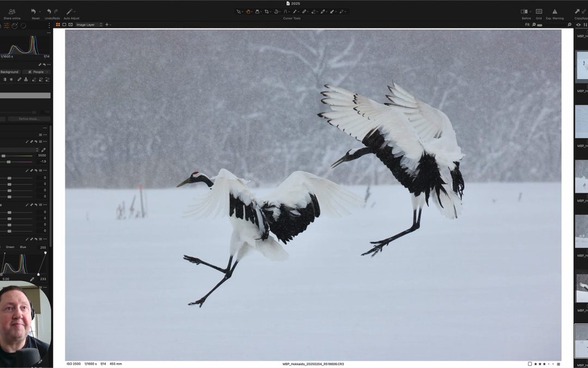Open the People mask dropdown
The width and height of the screenshot is (588, 368).
coord(38,72)
